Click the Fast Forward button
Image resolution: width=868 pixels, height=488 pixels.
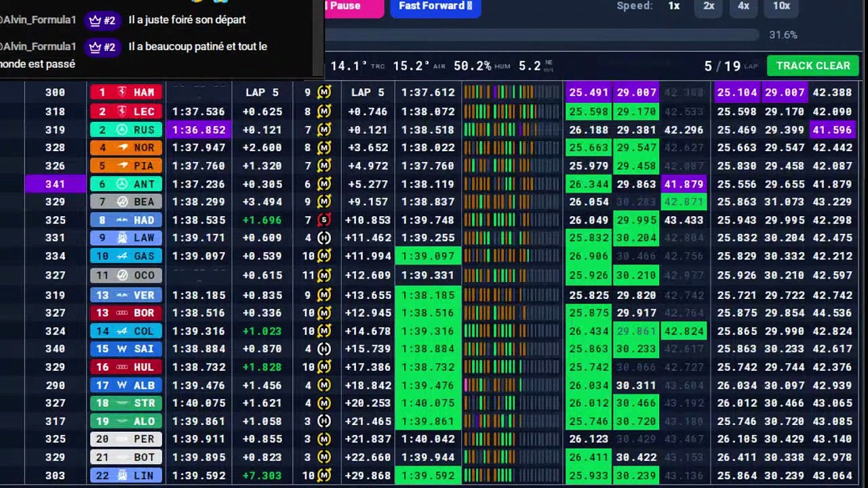click(x=435, y=7)
